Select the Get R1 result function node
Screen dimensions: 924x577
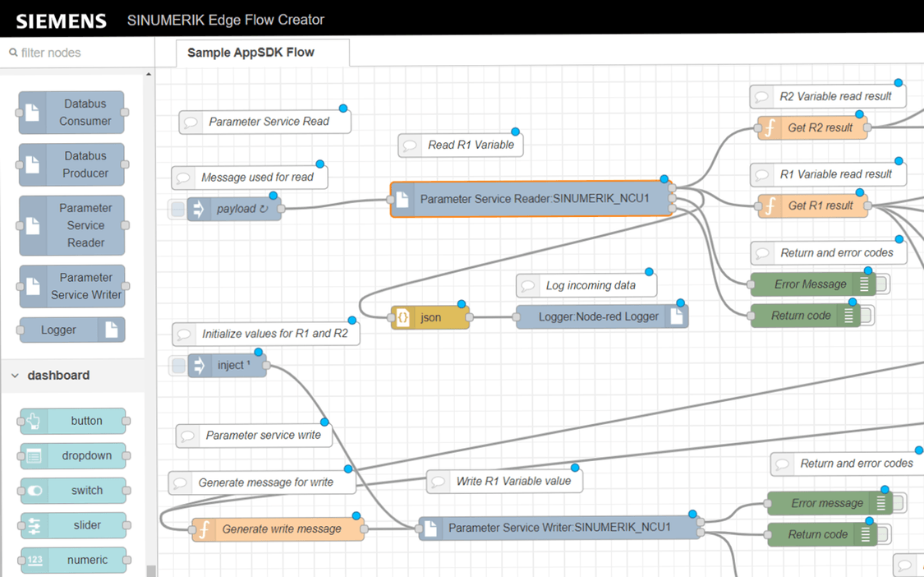[812, 205]
